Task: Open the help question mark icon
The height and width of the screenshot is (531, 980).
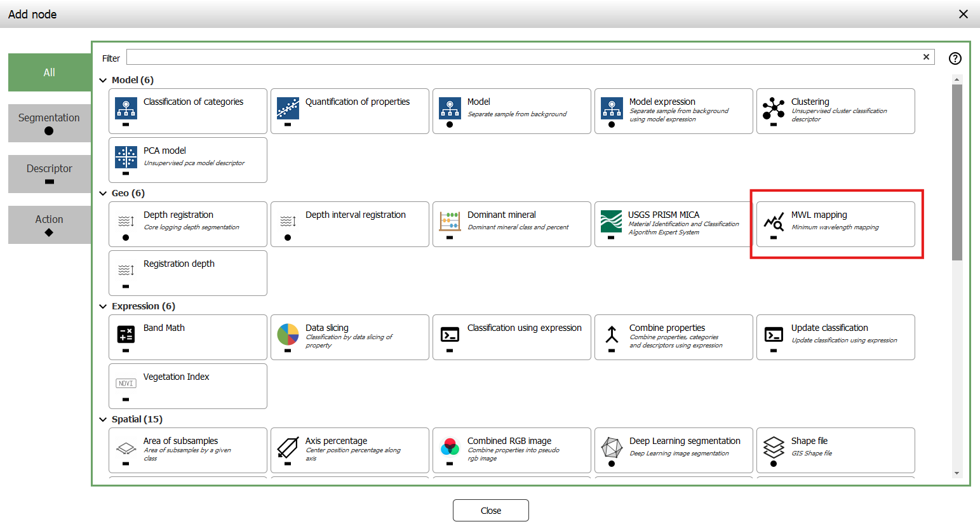Action: pos(955,58)
